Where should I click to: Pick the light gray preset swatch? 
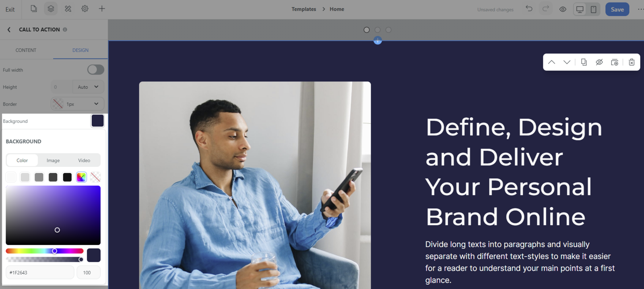25,177
